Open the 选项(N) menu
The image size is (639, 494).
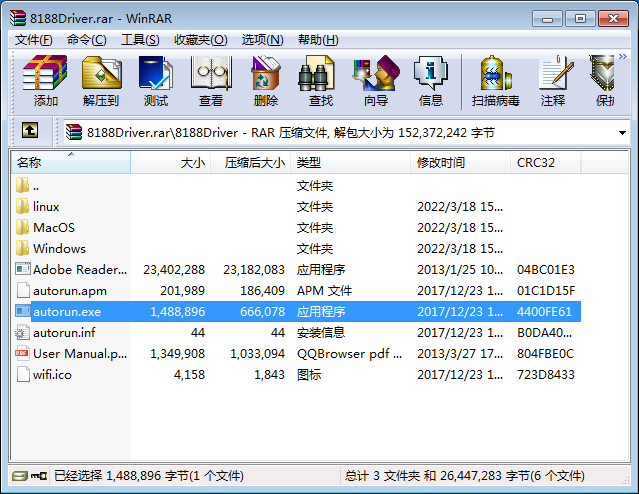262,40
